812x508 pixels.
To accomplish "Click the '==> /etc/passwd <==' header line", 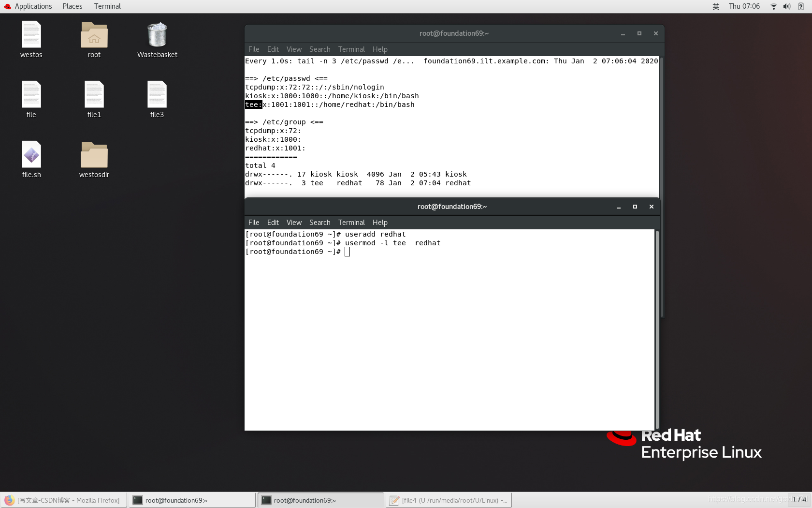I will pos(286,78).
